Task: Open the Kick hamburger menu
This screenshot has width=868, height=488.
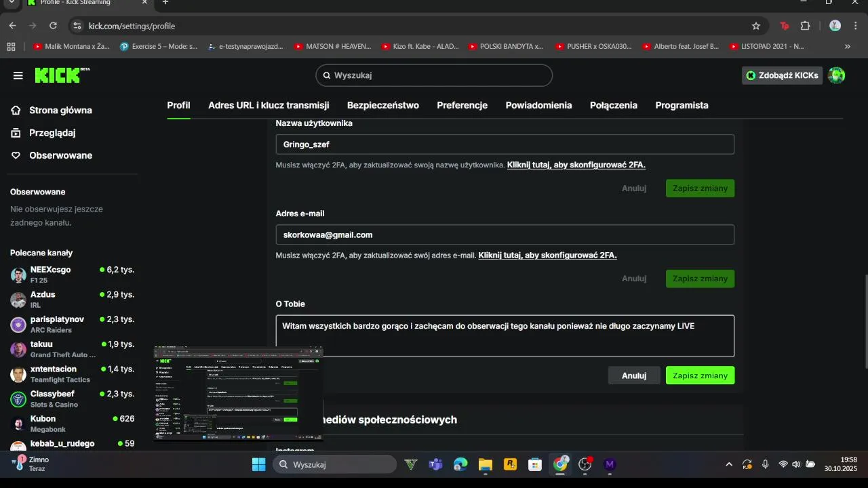Action: click(x=18, y=76)
